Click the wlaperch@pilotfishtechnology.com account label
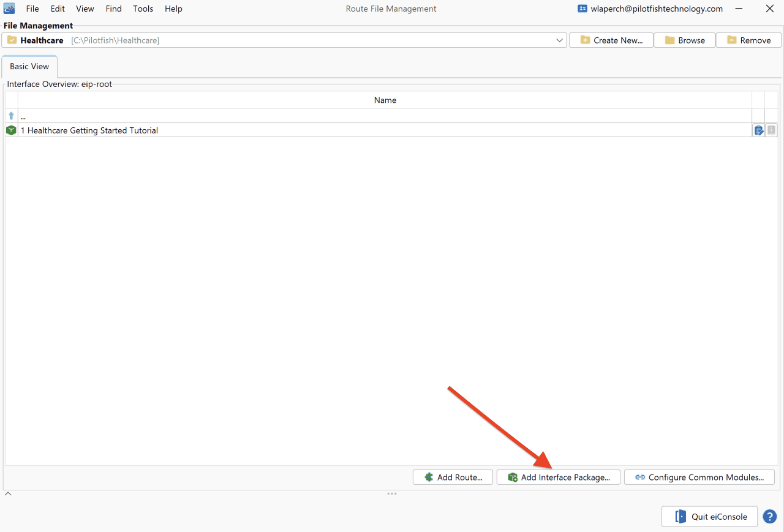 [650, 9]
